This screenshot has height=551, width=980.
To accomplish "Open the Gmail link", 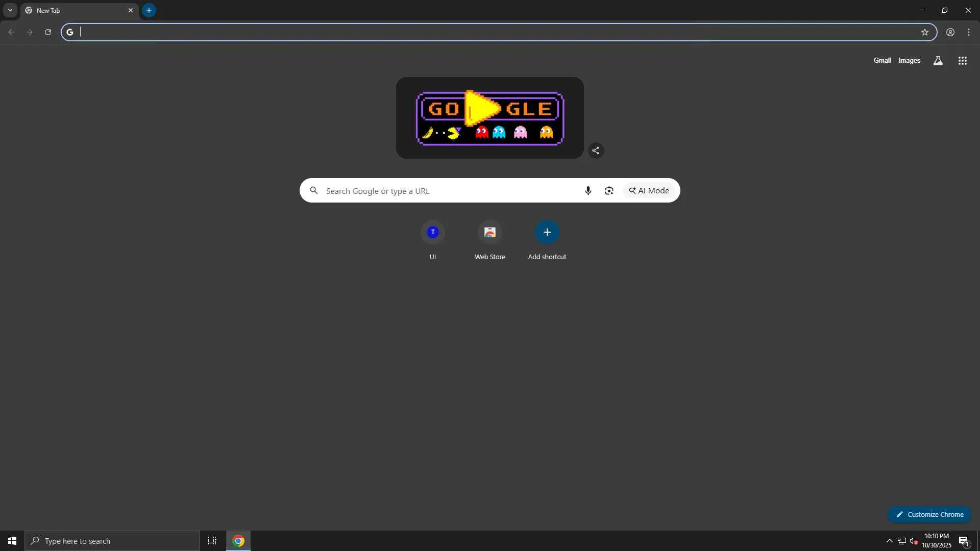I will click(881, 61).
